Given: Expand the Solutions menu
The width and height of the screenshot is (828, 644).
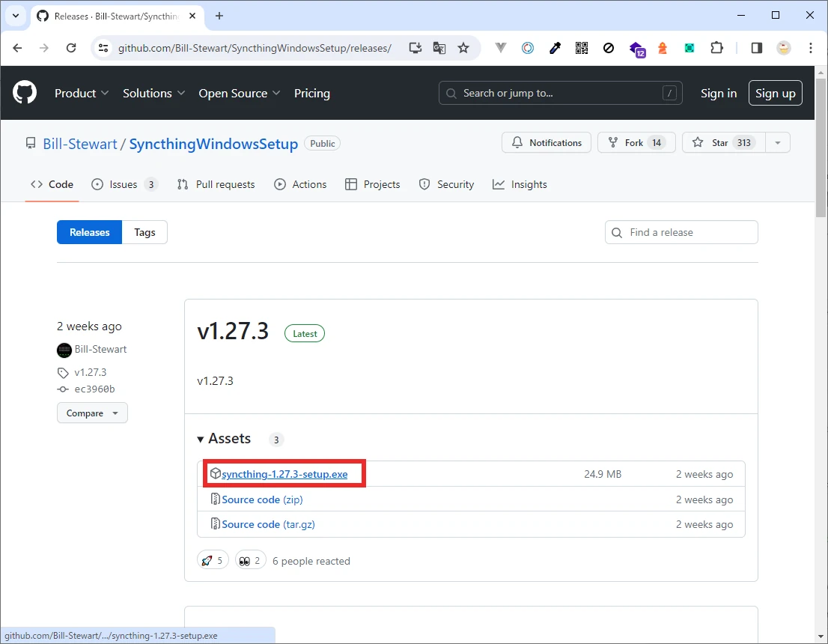Looking at the screenshot, I should click(154, 93).
